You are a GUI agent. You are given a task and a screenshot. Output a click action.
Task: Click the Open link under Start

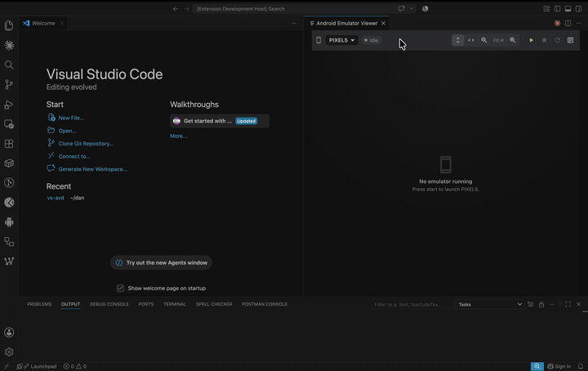(x=67, y=131)
